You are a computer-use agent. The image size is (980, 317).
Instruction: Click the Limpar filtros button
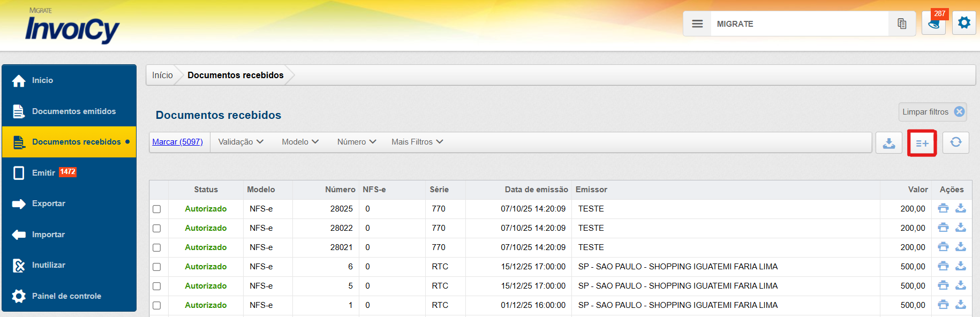point(932,112)
